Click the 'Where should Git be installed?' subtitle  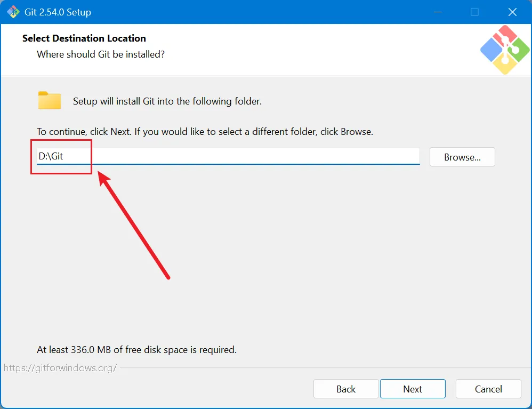101,54
